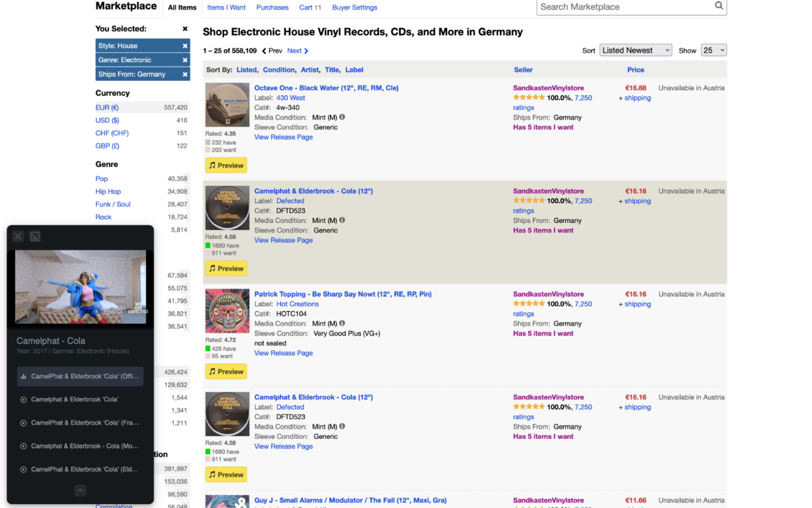This screenshot has height=508, width=812.
Task: Toggle the video hide icon in the player
Action: pos(36,236)
